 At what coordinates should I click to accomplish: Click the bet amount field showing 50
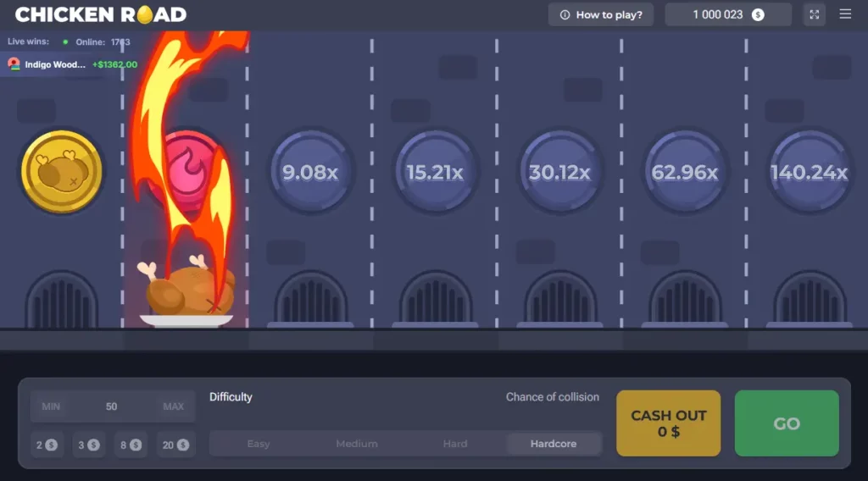pyautogui.click(x=112, y=406)
